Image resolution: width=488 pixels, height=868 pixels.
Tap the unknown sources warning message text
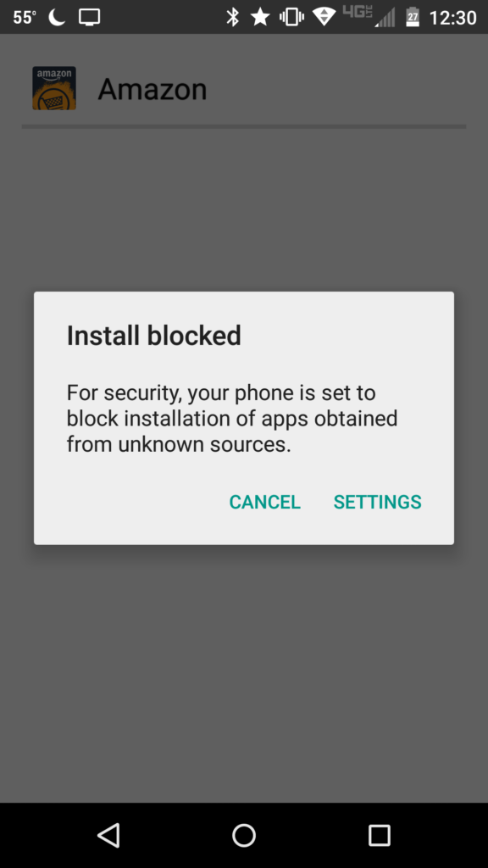(x=232, y=419)
